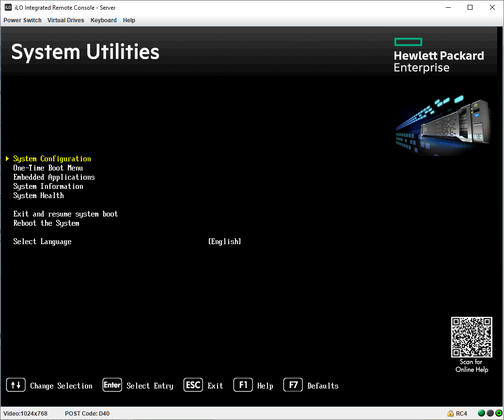The width and height of the screenshot is (504, 420).
Task: Click the Select Entry label
Action: click(x=150, y=386)
